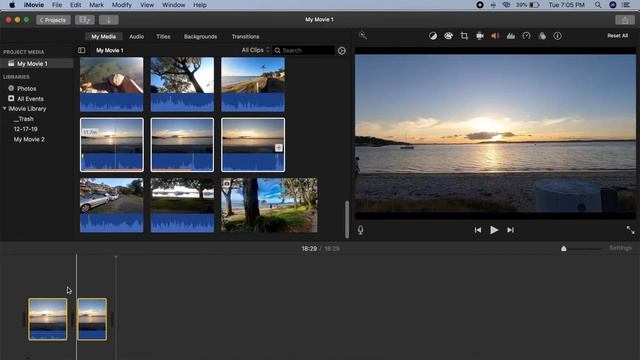The height and width of the screenshot is (360, 640).
Task: Select the park trees photo thumbnail
Action: click(x=269, y=205)
